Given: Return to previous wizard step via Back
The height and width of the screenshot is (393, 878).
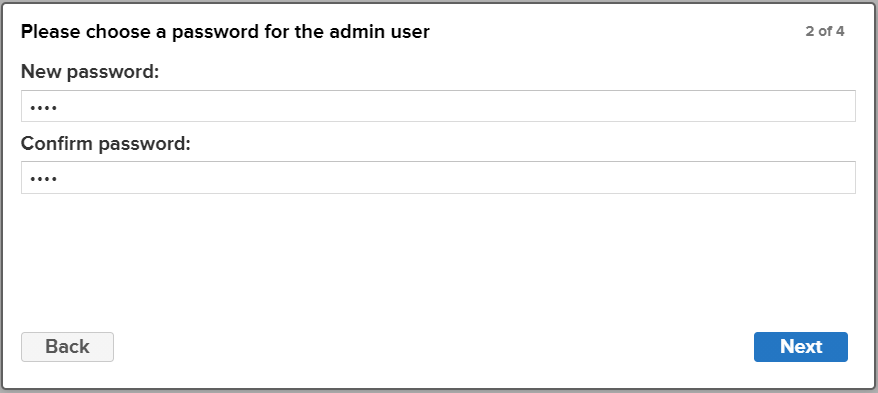Looking at the screenshot, I should click(67, 347).
